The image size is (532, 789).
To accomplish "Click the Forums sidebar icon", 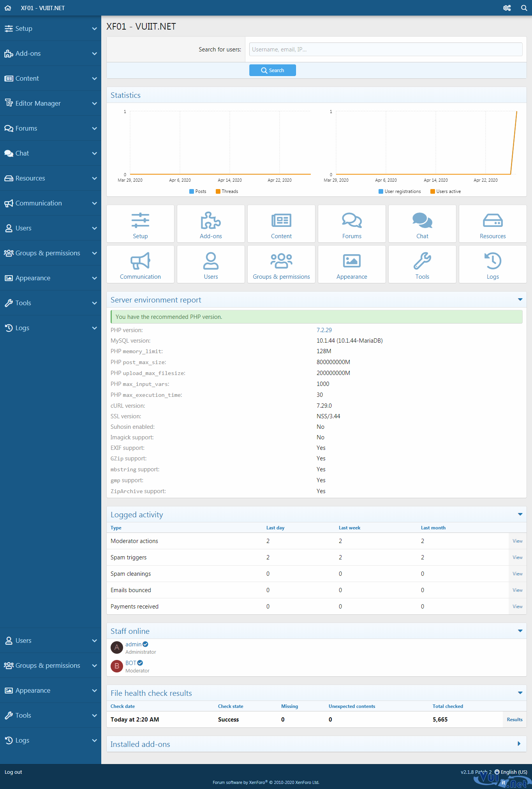I will 9,128.
